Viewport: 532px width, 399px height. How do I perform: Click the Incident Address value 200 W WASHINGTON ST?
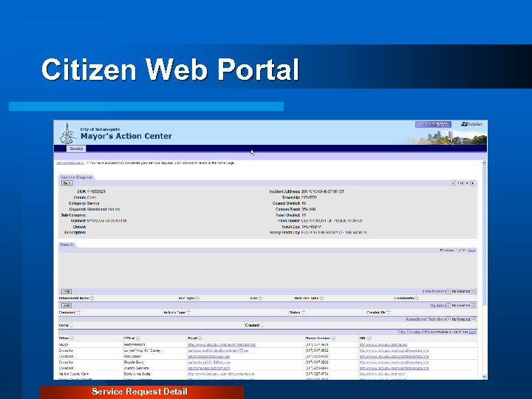[x=323, y=191]
